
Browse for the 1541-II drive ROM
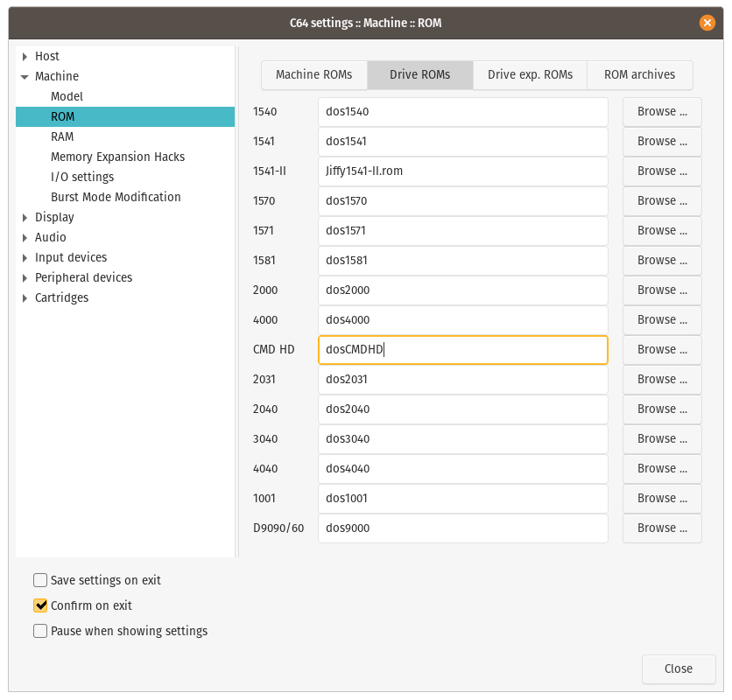[662, 171]
